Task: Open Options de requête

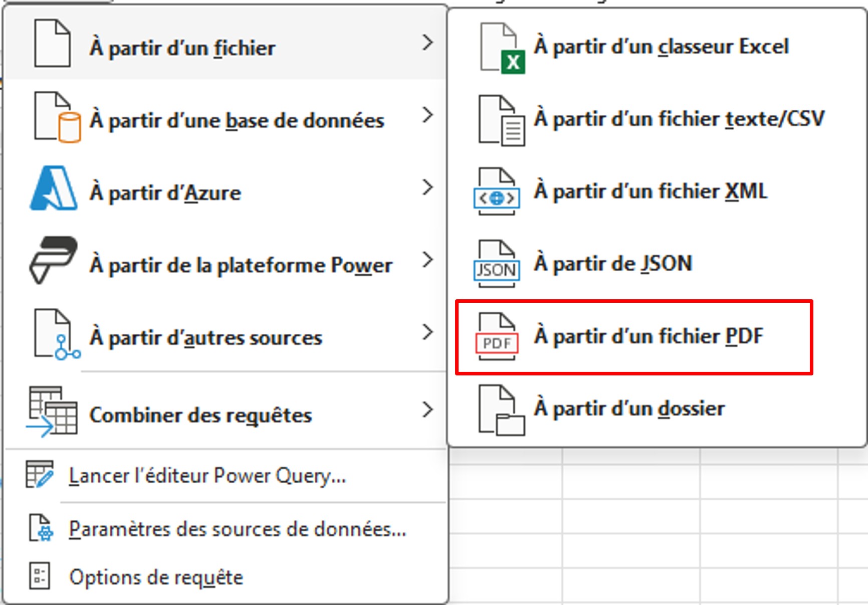Action: pos(226,576)
